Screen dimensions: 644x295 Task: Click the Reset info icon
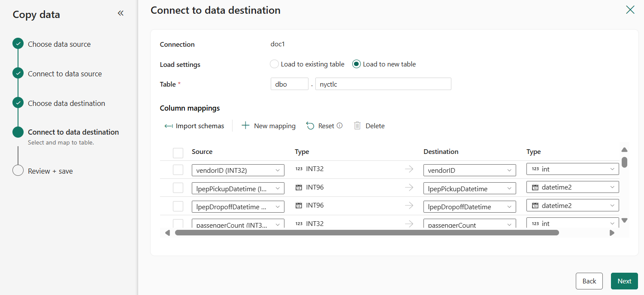pos(339,126)
